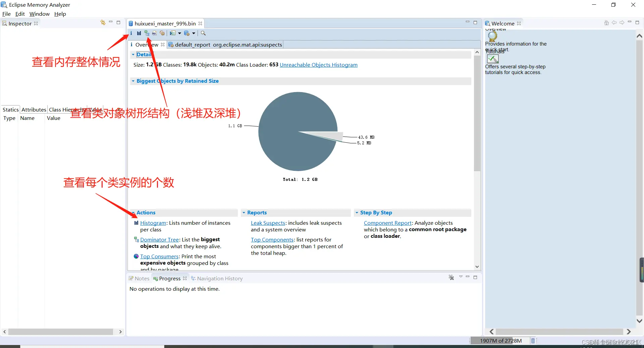Image resolution: width=644 pixels, height=348 pixels.
Task: Go forward in the Welcome view
Action: coord(622,22)
